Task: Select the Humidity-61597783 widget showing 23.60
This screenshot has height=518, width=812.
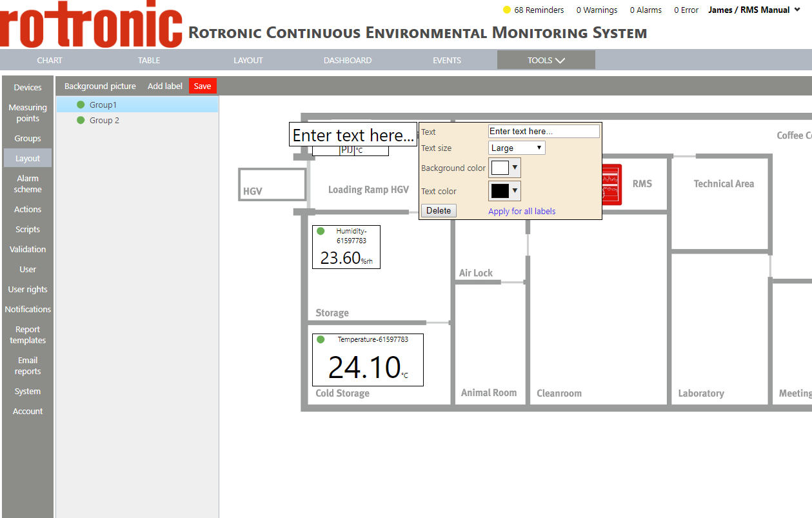Action: [x=346, y=247]
